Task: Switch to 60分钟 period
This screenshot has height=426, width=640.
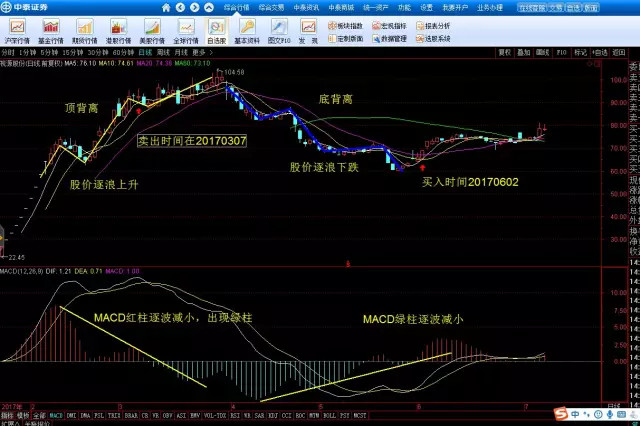Action: (123, 52)
